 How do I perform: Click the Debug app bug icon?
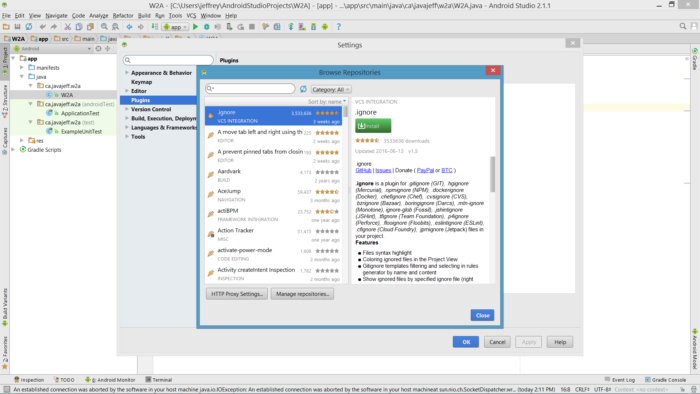pos(206,27)
